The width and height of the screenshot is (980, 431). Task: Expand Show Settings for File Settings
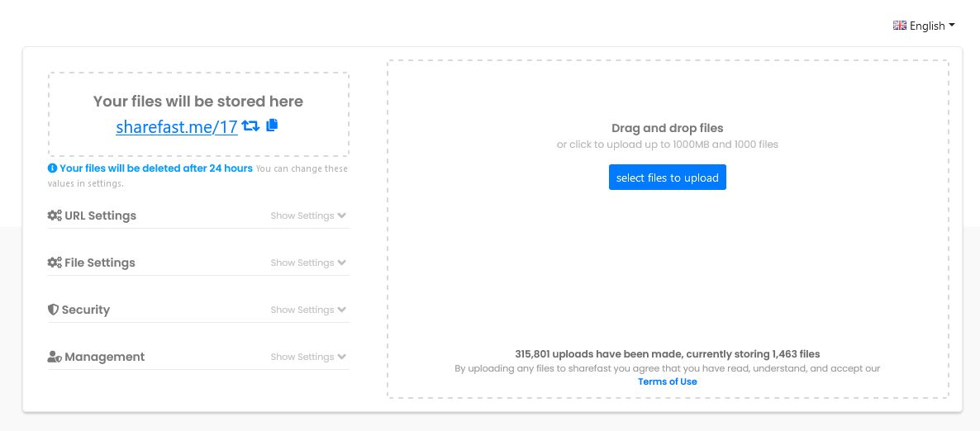coord(308,263)
